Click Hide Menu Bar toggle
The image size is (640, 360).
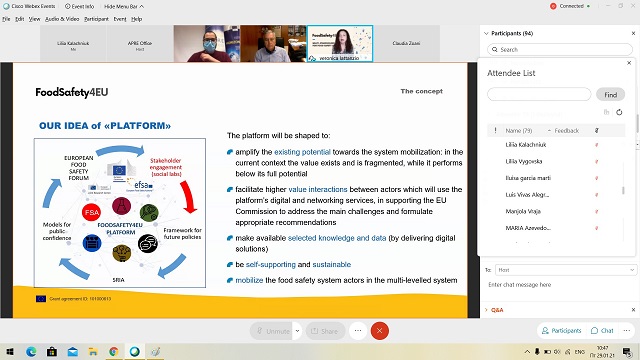tap(124, 6)
